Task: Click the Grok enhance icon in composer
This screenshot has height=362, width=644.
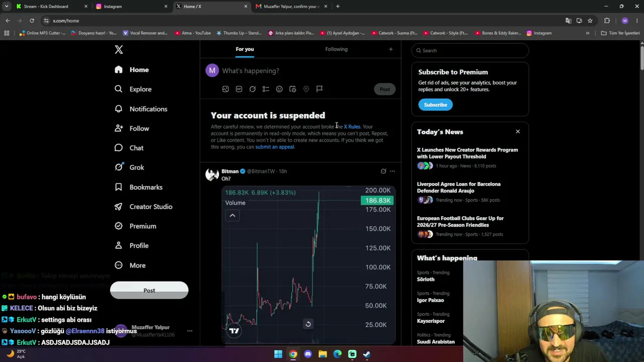Action: coord(253,89)
